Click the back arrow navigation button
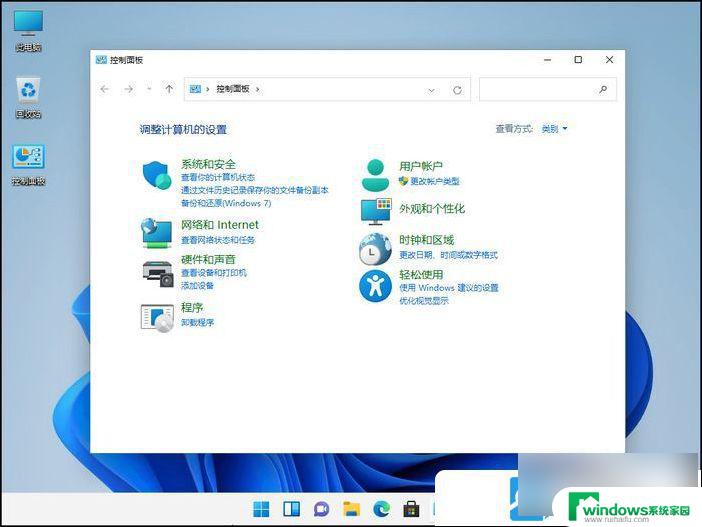 coord(105,89)
